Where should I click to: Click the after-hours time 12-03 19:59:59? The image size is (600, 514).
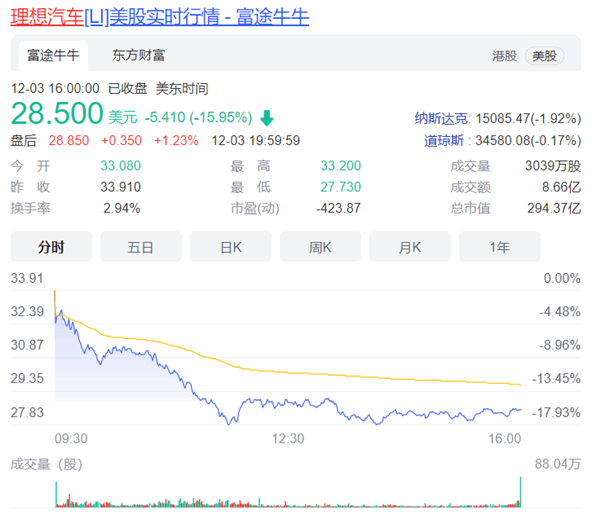pos(256,140)
